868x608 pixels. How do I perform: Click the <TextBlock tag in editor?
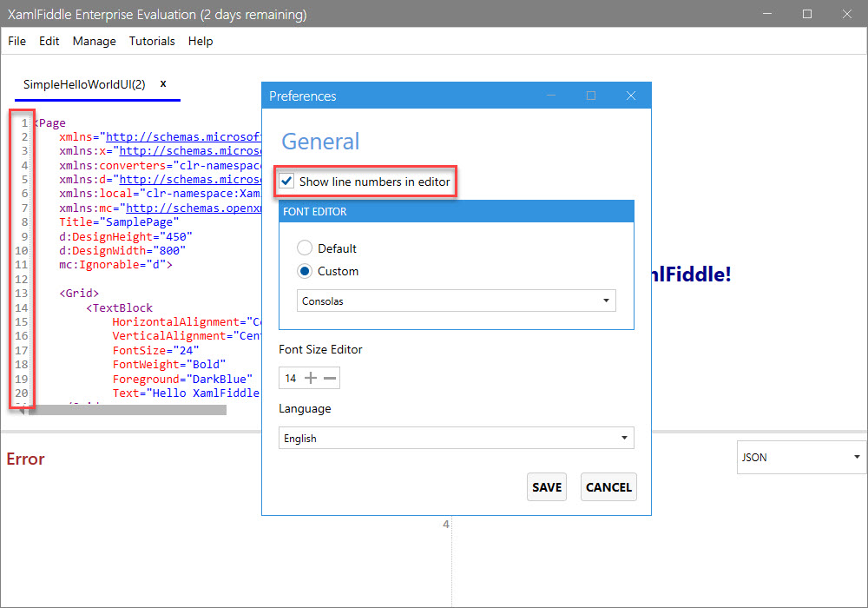(x=120, y=307)
